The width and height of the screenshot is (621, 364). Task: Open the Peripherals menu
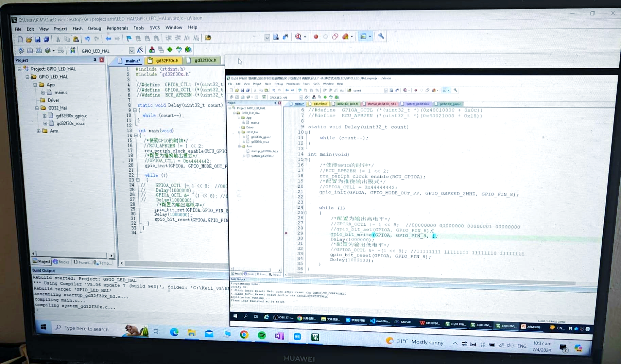click(117, 28)
